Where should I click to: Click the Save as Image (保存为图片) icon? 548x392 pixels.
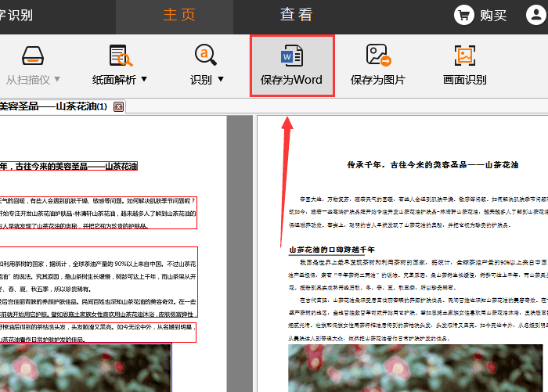(x=377, y=56)
